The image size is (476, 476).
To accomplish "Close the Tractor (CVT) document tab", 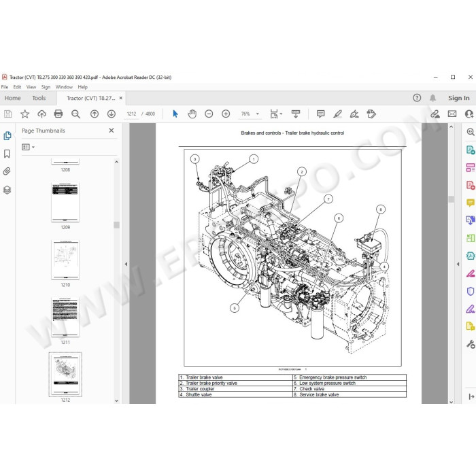I will click(x=121, y=98).
